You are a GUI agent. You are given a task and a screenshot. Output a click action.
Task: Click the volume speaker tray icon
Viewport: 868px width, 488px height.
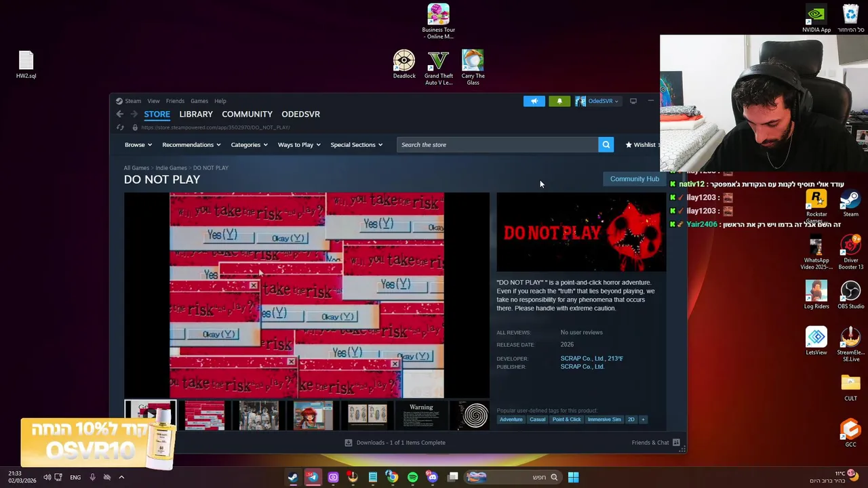(x=47, y=477)
